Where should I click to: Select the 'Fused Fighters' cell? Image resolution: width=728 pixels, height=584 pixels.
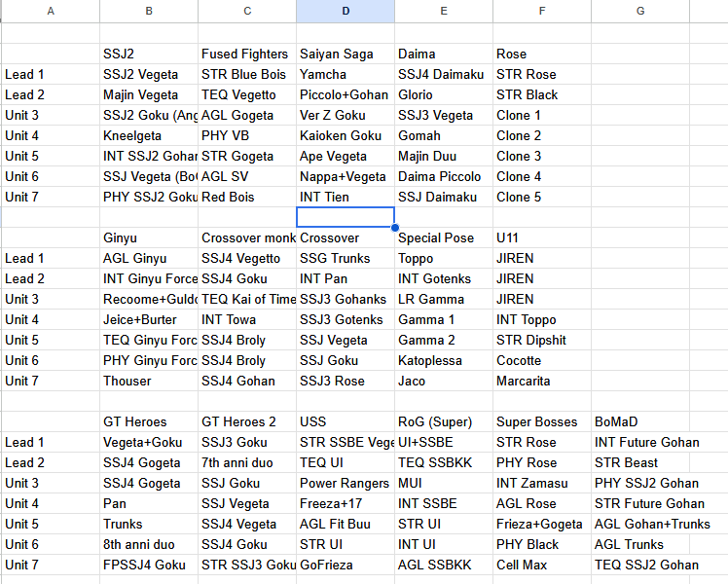tap(247, 54)
